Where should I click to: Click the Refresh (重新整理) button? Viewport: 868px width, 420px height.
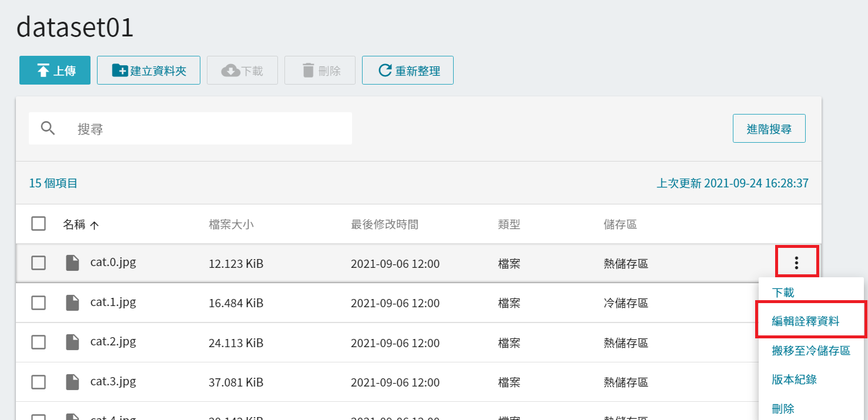(x=407, y=70)
